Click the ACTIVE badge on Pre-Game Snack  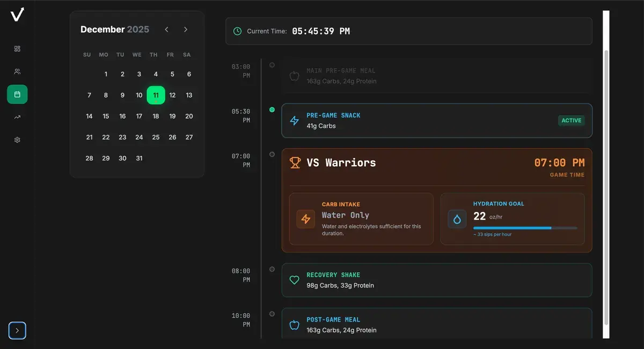pos(571,121)
